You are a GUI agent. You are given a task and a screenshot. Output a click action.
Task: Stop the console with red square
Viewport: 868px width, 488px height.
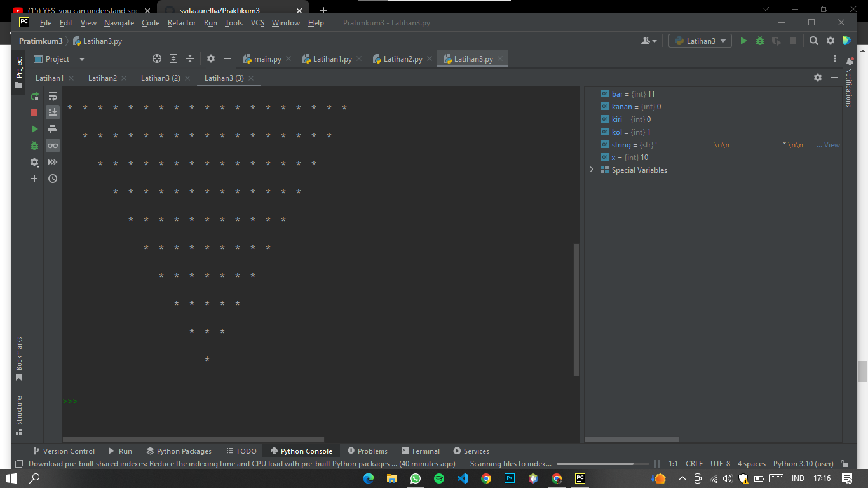click(34, 112)
